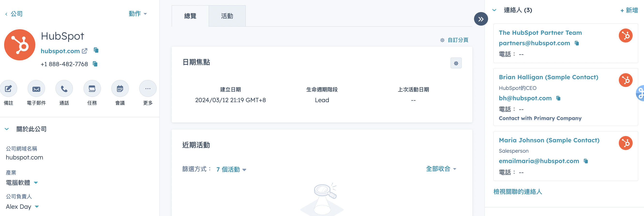The height and width of the screenshot is (216, 644).
Task: Schedule a meeting with 會議 icon
Action: [x=120, y=88]
